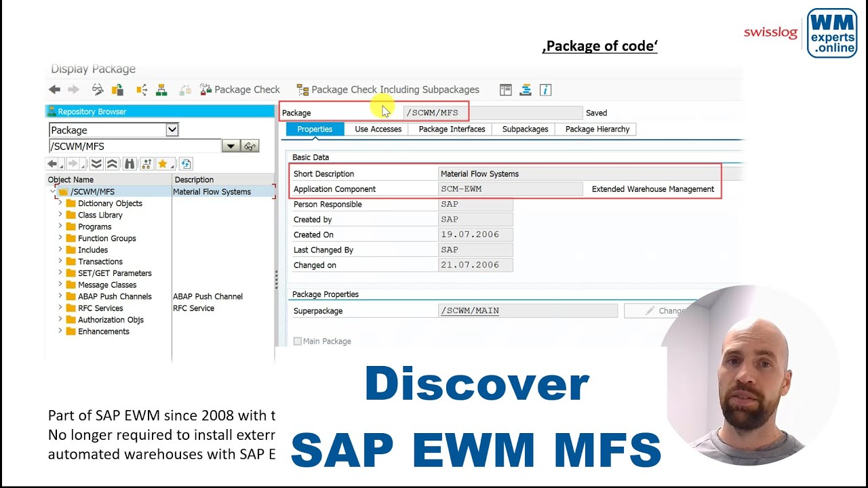The image size is (868, 488).
Task: Open the navigation window layout icon
Action: (505, 89)
